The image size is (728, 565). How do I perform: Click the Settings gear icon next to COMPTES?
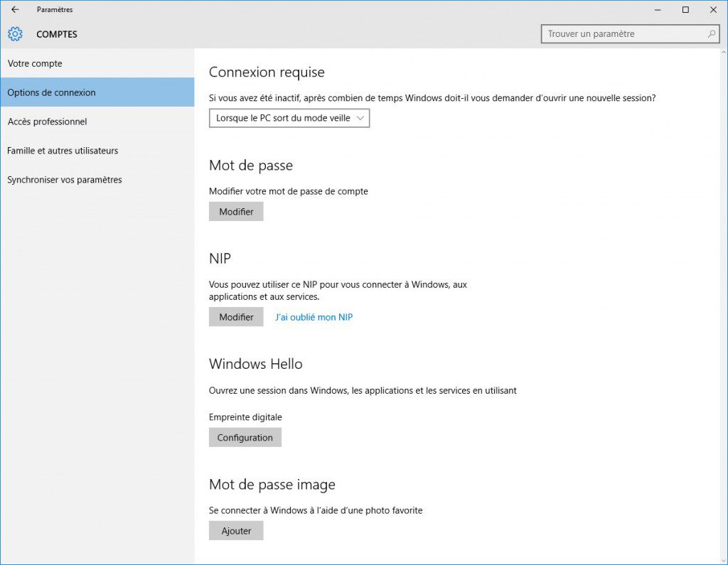click(14, 33)
